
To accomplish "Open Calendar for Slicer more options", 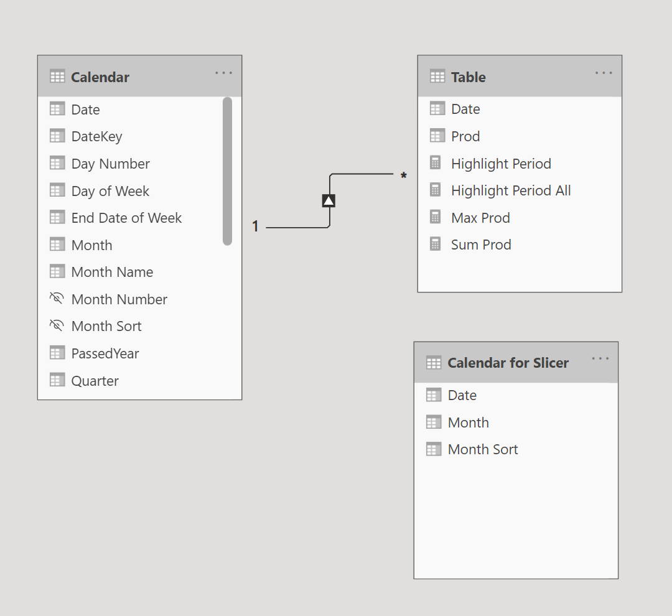I will pos(600,359).
